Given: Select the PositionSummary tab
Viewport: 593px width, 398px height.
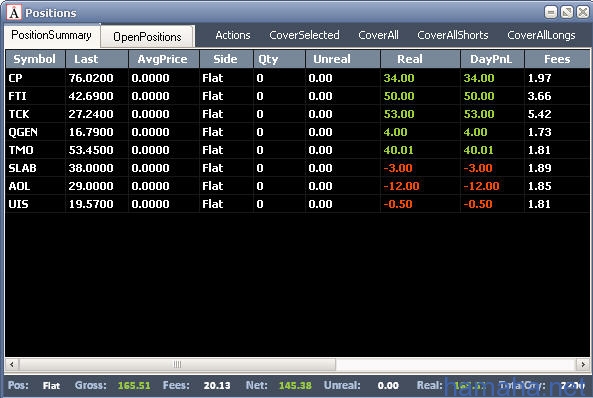Looking at the screenshot, I should tap(51, 35).
